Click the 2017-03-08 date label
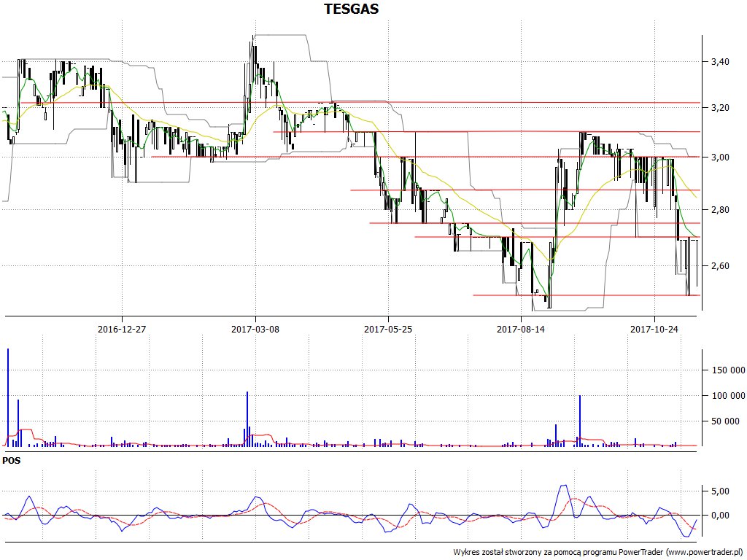 (x=255, y=329)
